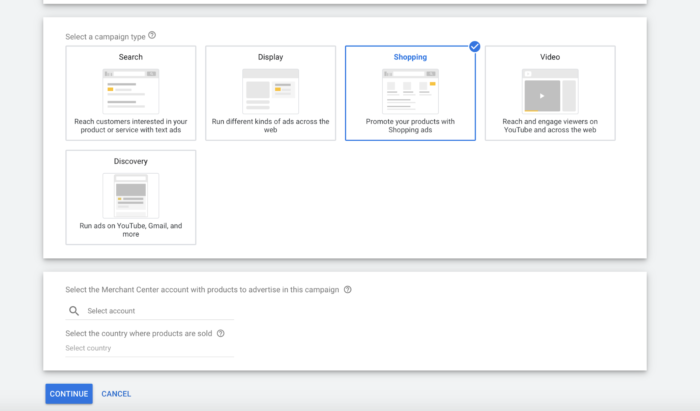Click Shopping card description text
The height and width of the screenshot is (411, 700).
click(x=410, y=126)
